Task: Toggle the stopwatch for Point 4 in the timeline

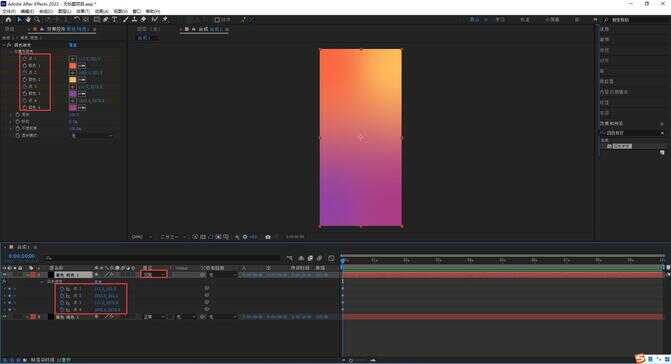Action: [x=62, y=309]
